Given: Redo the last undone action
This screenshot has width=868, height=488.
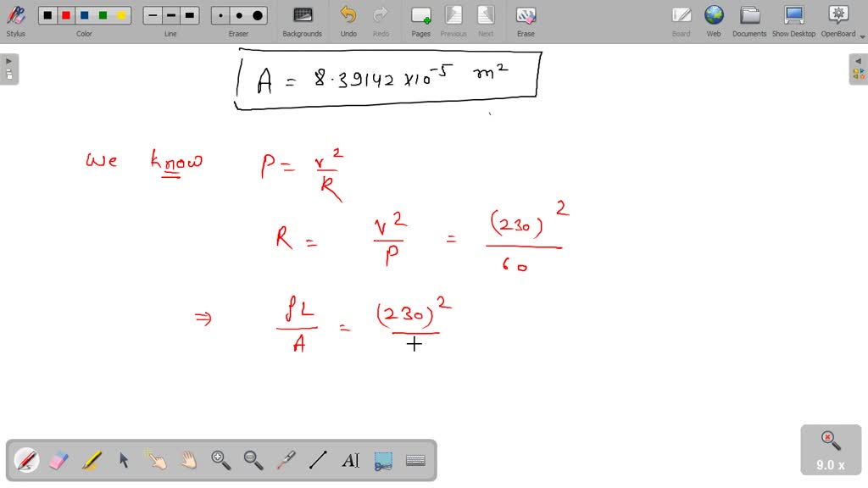Looking at the screenshot, I should pos(381,21).
